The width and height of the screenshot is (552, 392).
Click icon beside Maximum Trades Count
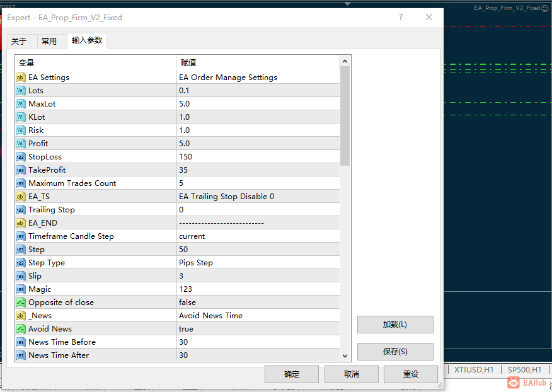[20, 183]
